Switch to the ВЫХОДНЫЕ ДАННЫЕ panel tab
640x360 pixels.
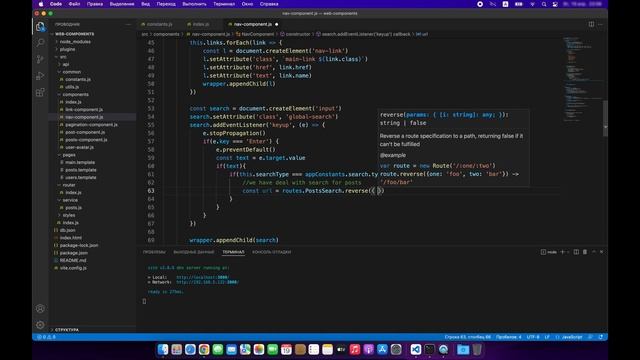pyautogui.click(x=193, y=252)
